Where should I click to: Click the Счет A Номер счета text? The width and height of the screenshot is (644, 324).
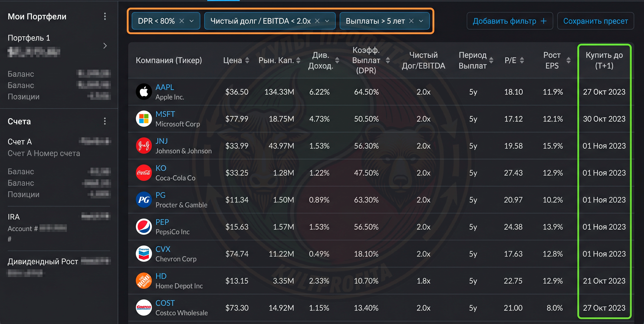[x=44, y=153]
